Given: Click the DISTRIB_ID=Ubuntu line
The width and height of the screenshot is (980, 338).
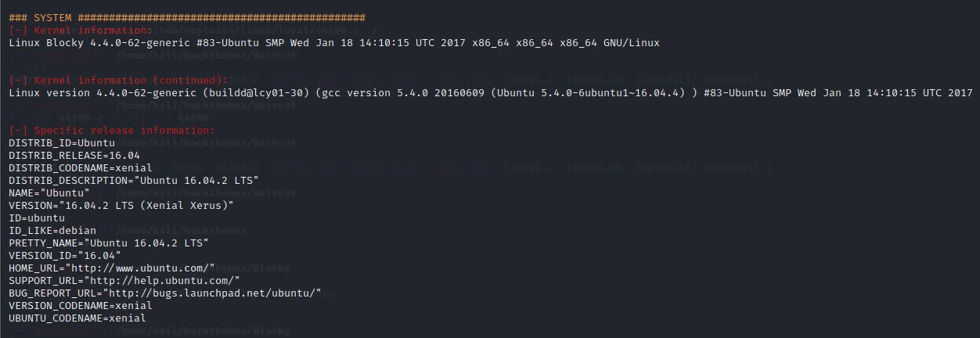Looking at the screenshot, I should (62, 142).
